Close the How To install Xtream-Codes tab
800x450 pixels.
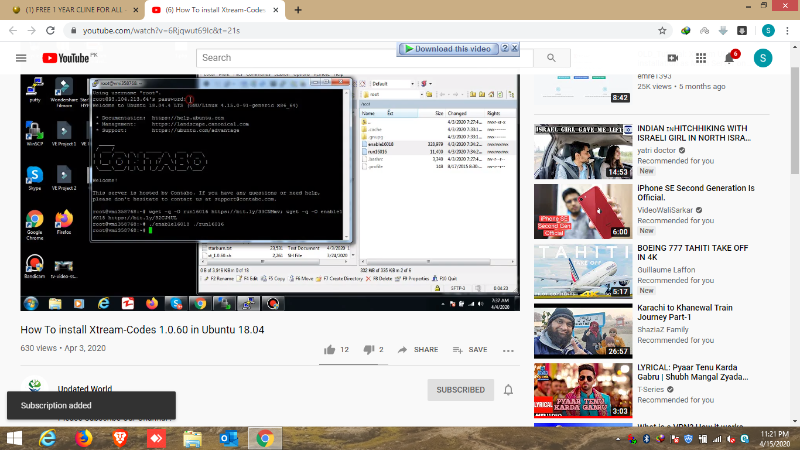point(276,10)
